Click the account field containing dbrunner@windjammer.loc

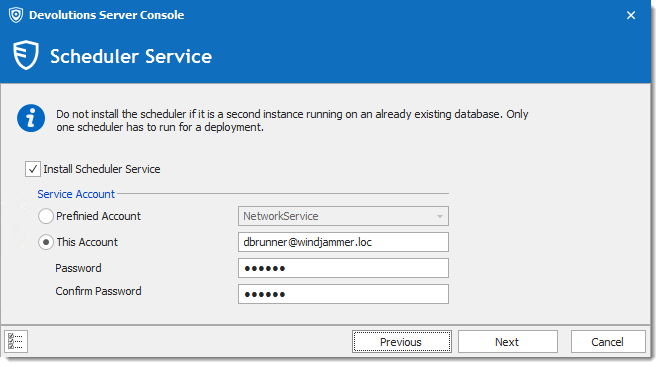[343, 242]
